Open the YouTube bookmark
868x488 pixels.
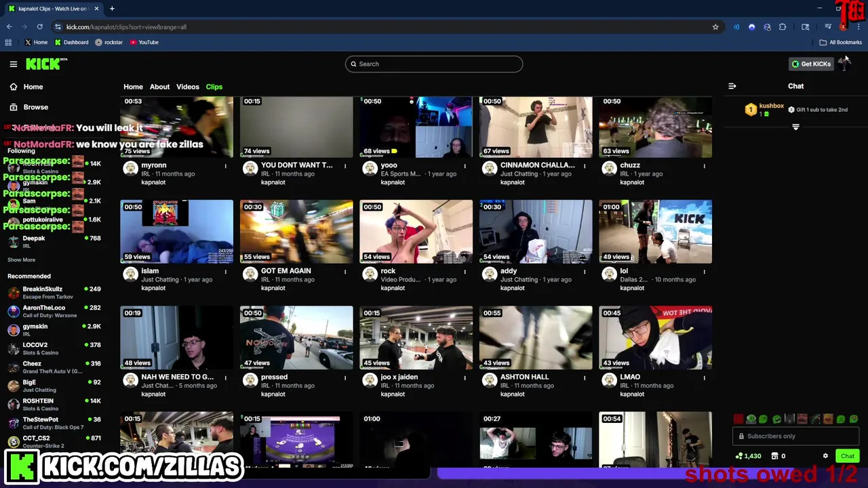tap(144, 42)
